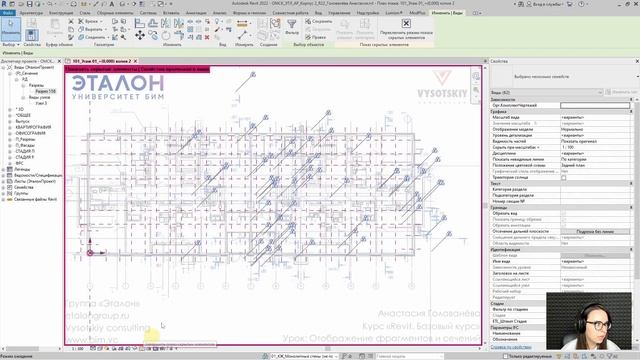Click the 'Сохранить' selection button
The width and height of the screenshot is (640, 360).
click(x=318, y=21)
